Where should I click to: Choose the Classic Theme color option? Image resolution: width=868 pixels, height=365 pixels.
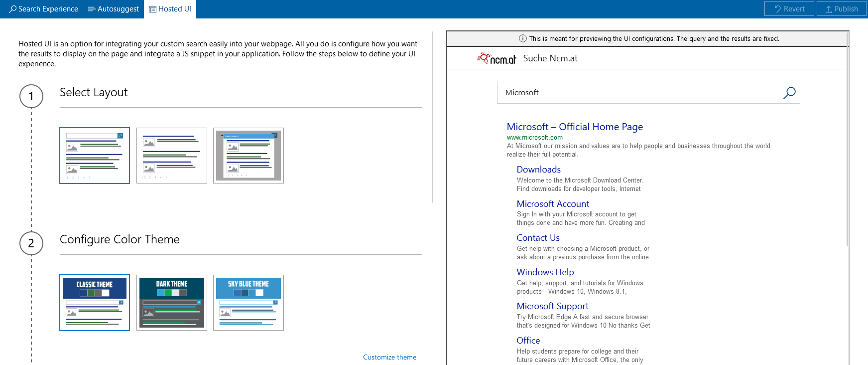[x=95, y=303]
